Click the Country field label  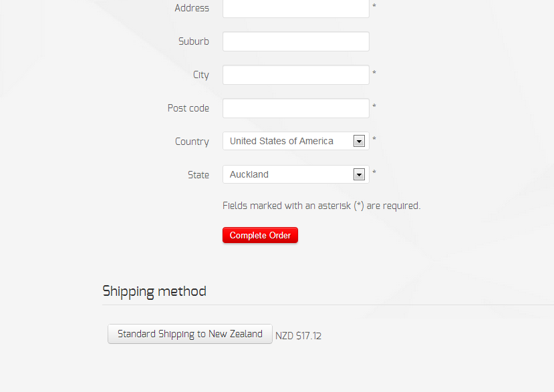point(192,142)
